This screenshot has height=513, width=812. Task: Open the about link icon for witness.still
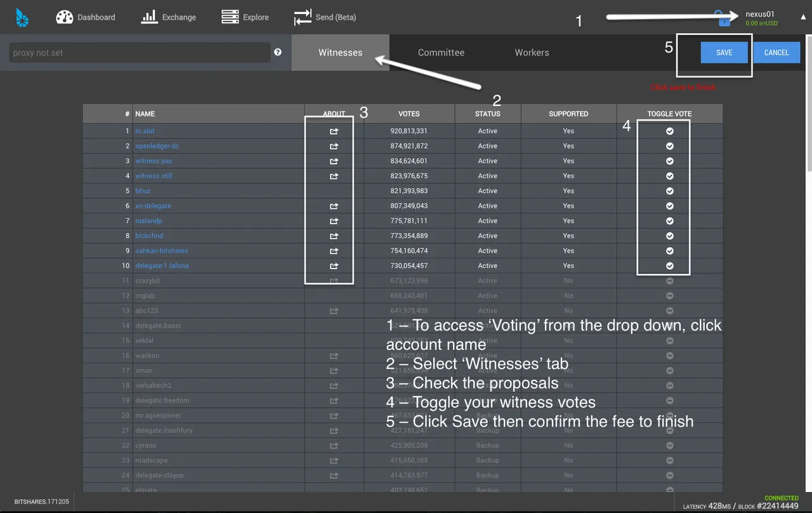pyautogui.click(x=334, y=176)
